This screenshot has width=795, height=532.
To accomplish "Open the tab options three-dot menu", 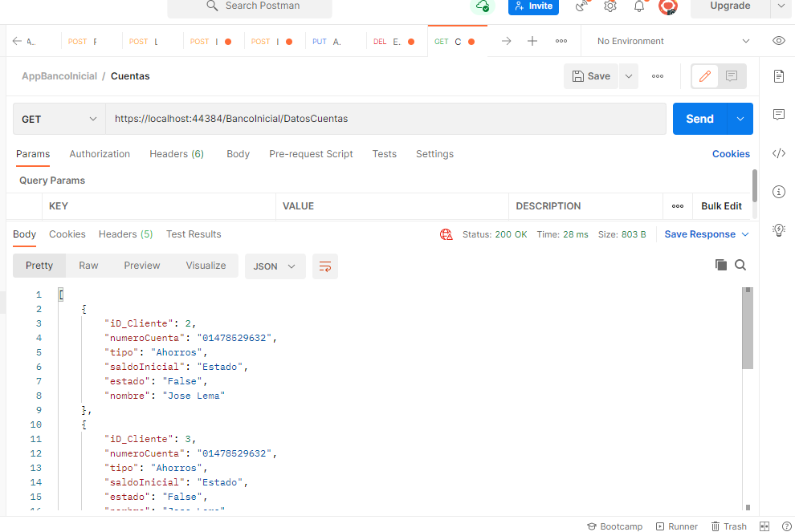I will click(x=561, y=41).
